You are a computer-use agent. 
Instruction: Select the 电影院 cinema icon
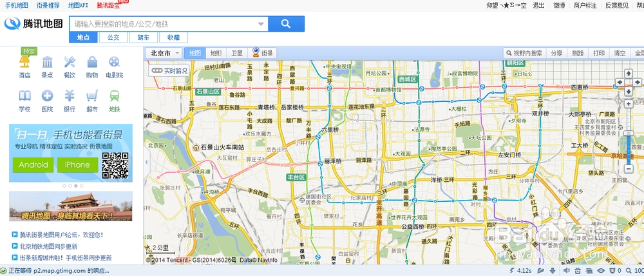coord(114,63)
